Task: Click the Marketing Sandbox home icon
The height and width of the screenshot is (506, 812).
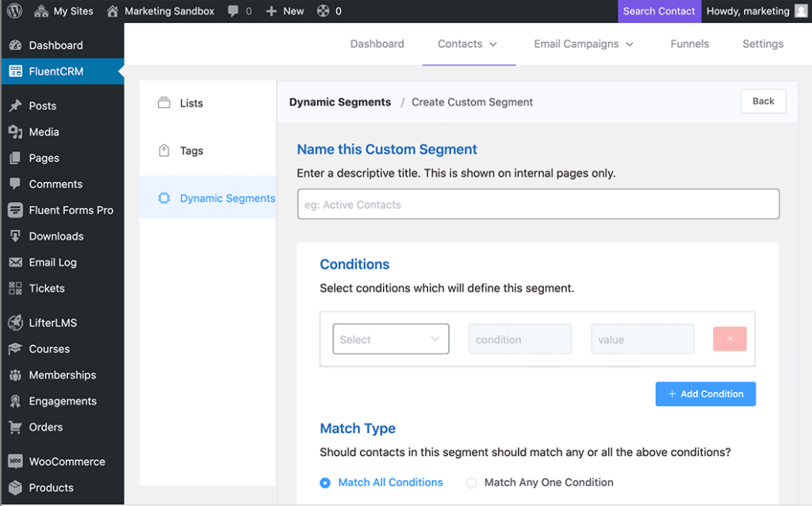Action: click(113, 11)
